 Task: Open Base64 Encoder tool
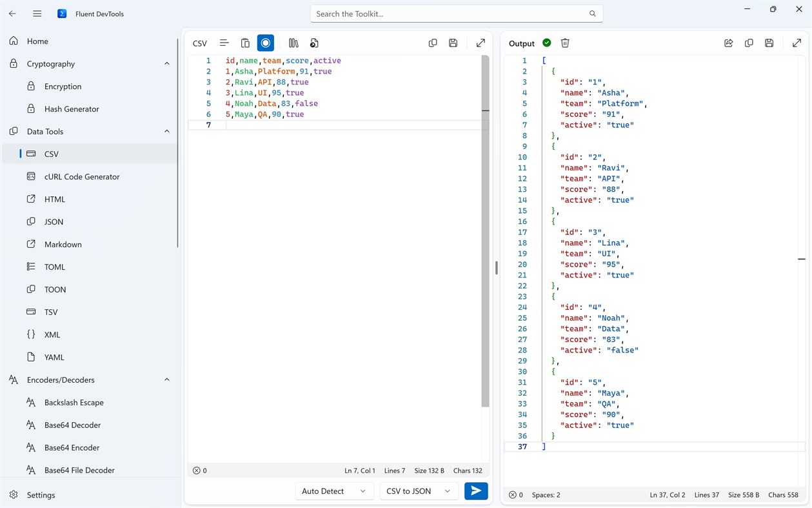90,448
